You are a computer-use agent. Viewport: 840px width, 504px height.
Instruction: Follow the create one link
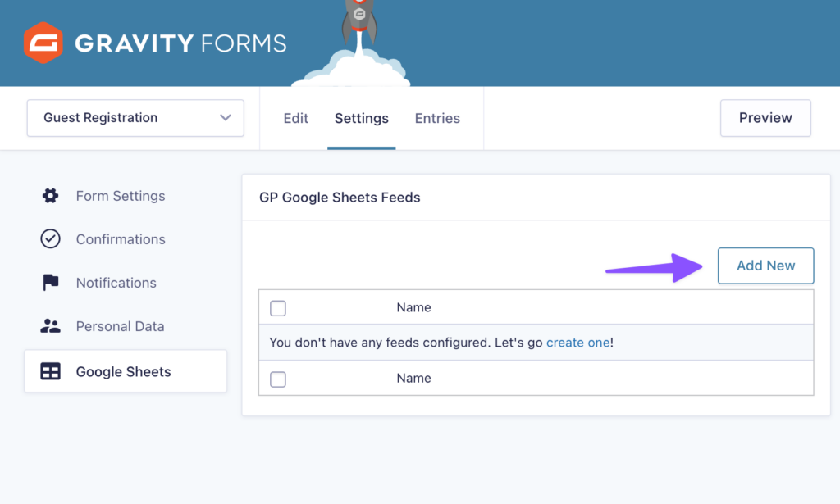click(x=578, y=343)
